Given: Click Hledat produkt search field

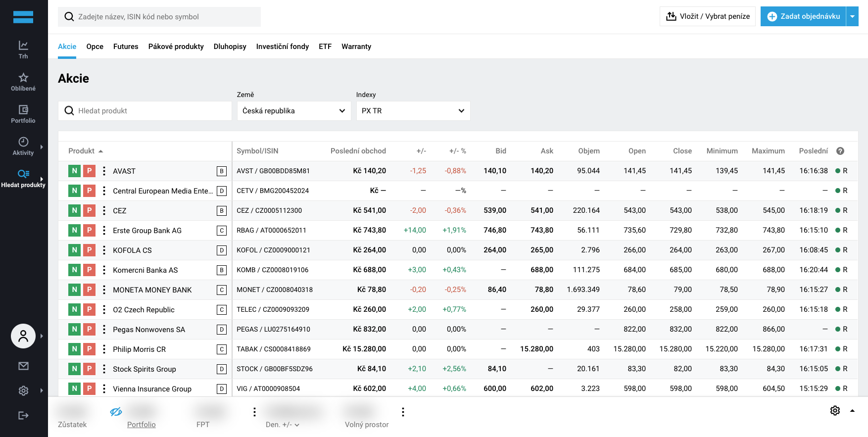Looking at the screenshot, I should point(145,111).
